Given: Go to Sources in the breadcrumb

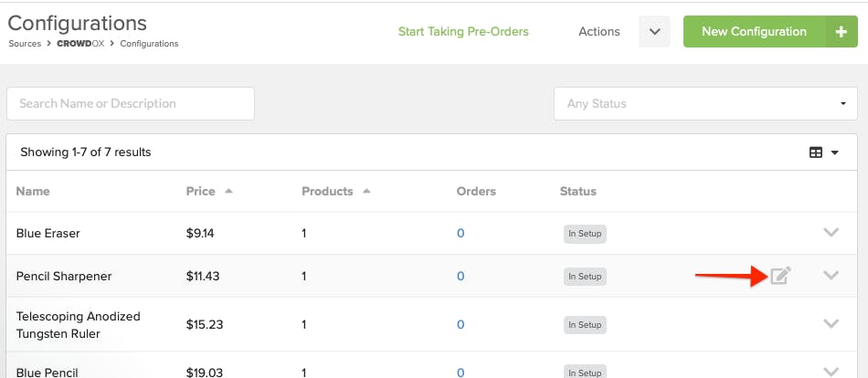Looking at the screenshot, I should pos(25,44).
